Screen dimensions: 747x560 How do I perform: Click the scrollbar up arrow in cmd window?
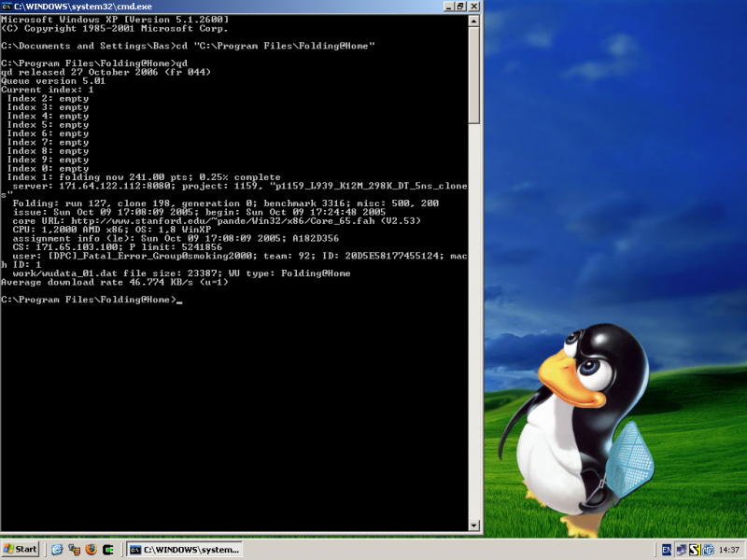473,21
